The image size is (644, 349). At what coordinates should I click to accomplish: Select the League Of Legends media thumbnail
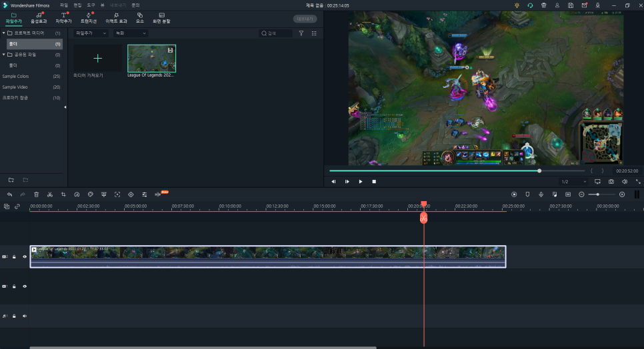point(151,58)
